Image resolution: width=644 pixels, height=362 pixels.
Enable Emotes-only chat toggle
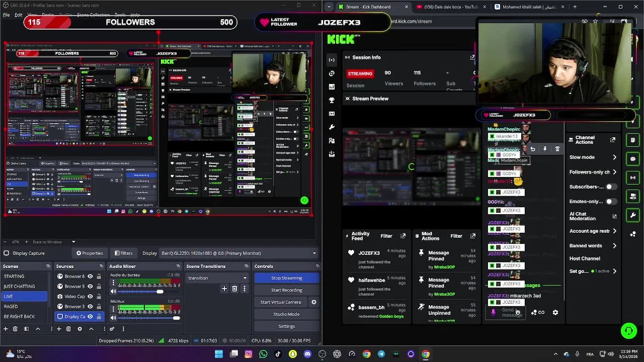611,202
